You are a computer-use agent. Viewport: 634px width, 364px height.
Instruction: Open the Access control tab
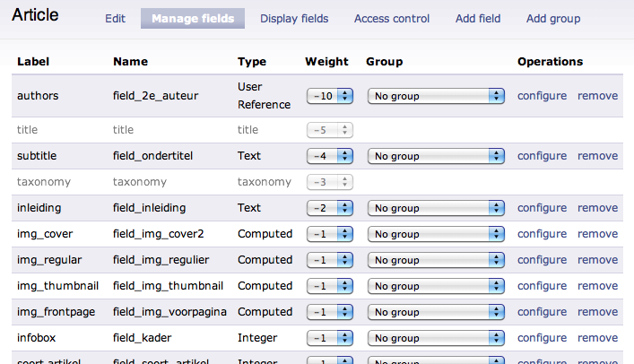[x=392, y=19]
